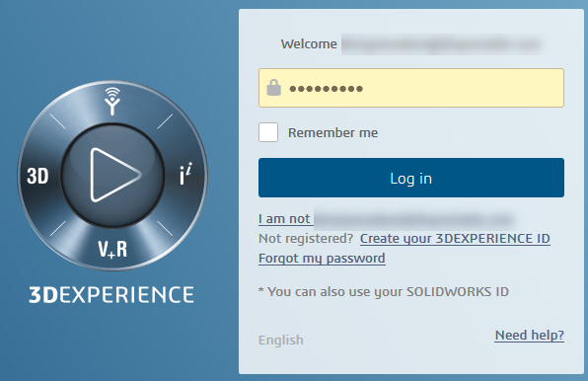Viewport: 588px width, 381px height.
Task: Focus the password input field
Action: (411, 88)
